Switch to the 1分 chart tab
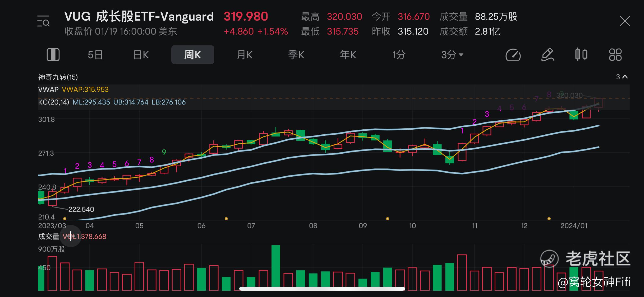The width and height of the screenshot is (644, 297). (x=399, y=55)
